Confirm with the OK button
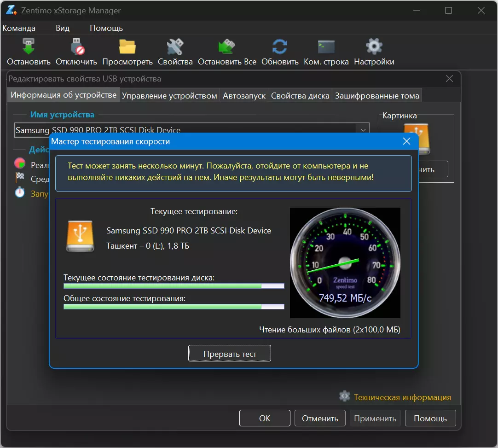 pyautogui.click(x=265, y=418)
